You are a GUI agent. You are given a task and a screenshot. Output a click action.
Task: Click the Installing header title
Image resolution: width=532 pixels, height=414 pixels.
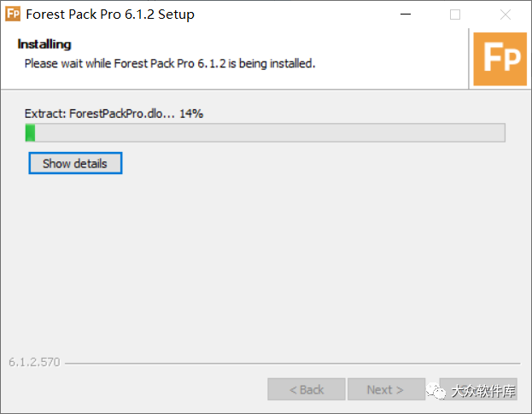tap(44, 44)
